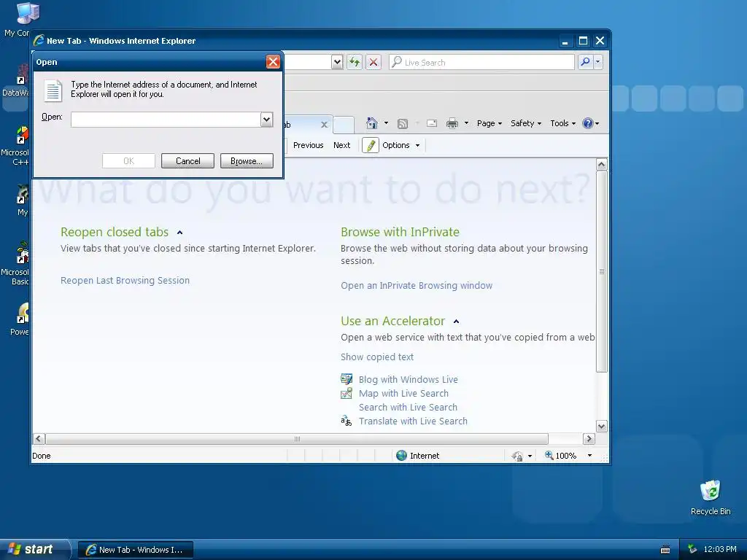Click the Protected Mode security icon

pyautogui.click(x=517, y=456)
